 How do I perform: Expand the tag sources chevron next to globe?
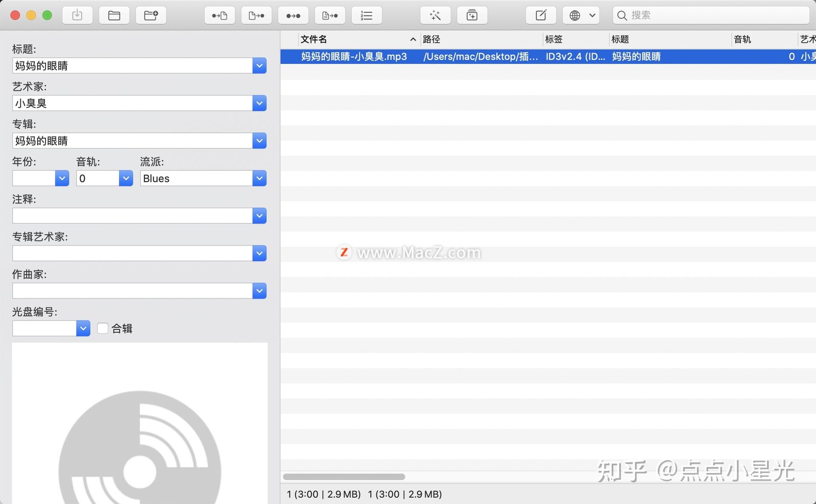[x=592, y=16]
